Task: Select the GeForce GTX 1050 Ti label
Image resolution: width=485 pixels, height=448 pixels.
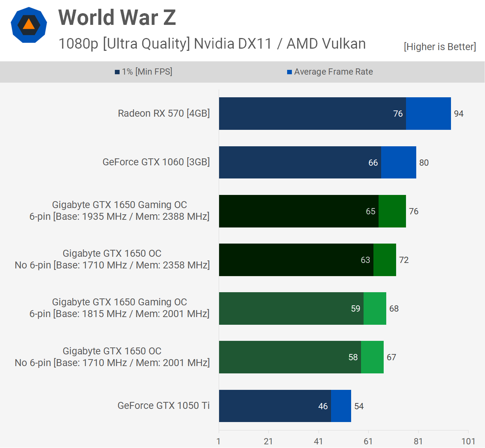Action: [163, 406]
